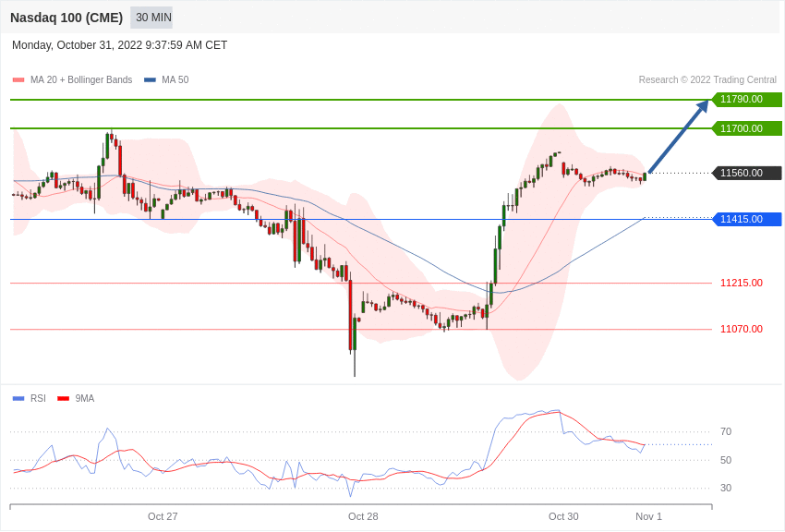
Task: Click the 30 MIN timeframe badge
Action: tap(151, 18)
